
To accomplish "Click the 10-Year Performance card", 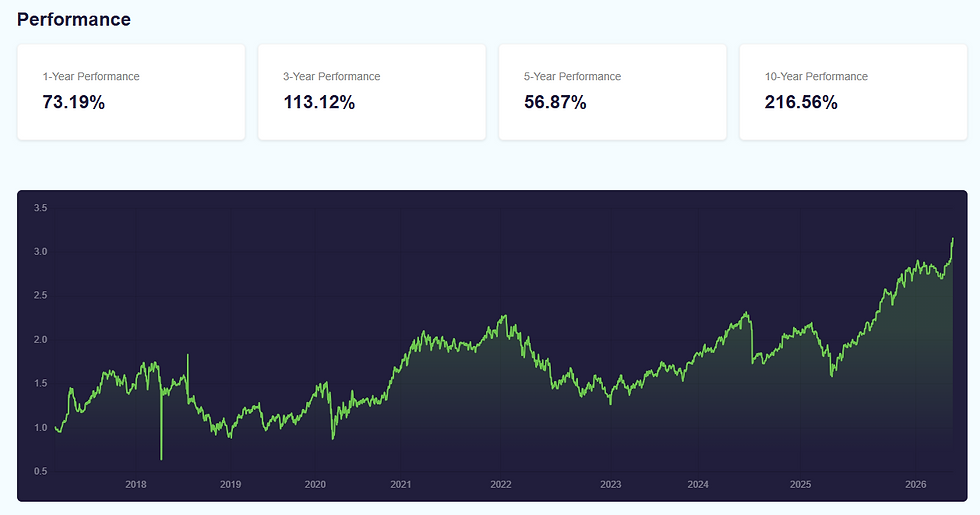I will (x=853, y=92).
